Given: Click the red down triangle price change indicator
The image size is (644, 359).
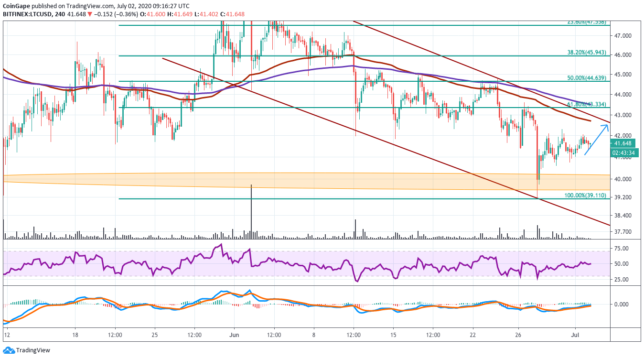Looking at the screenshot, I should point(89,14).
